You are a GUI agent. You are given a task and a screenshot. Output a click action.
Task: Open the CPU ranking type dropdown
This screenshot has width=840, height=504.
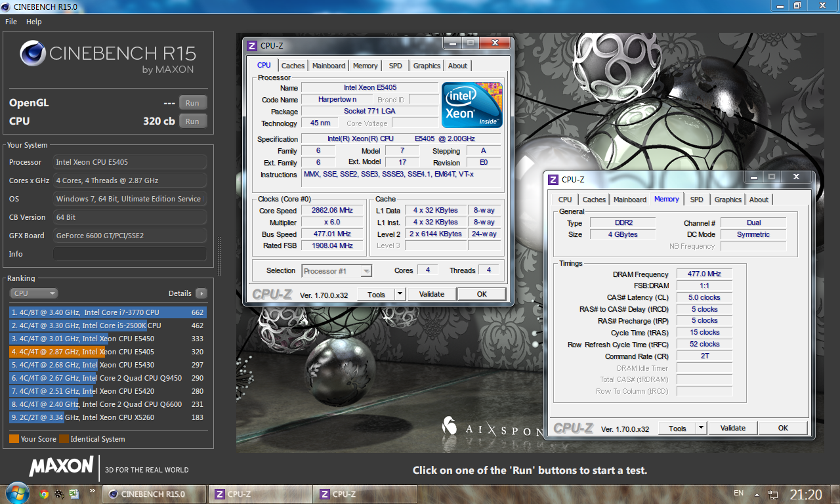click(33, 293)
